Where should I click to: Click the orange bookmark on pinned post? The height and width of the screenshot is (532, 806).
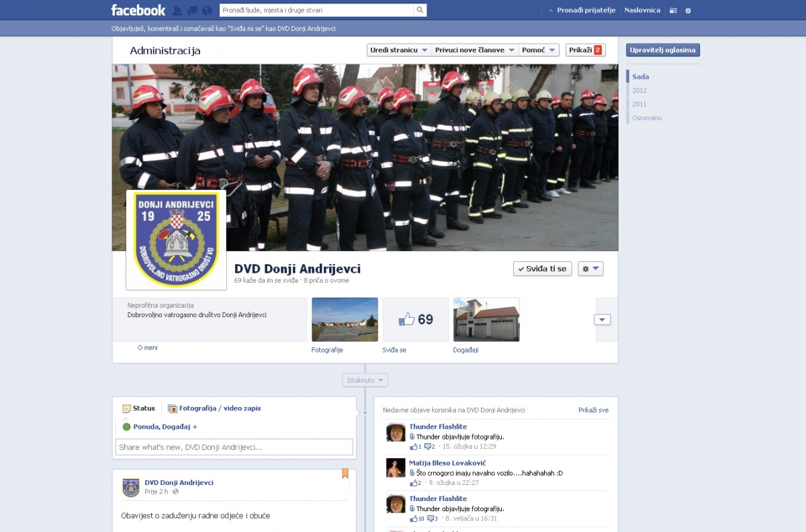point(345,474)
